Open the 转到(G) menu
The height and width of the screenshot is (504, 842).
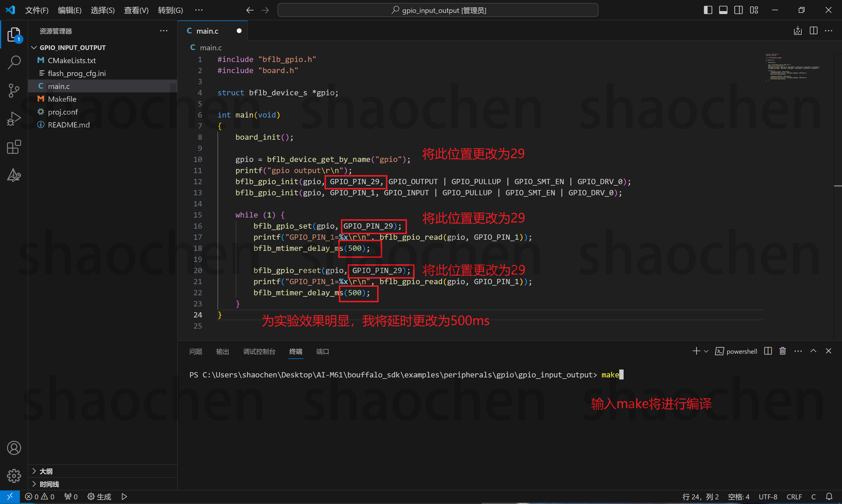coord(170,10)
